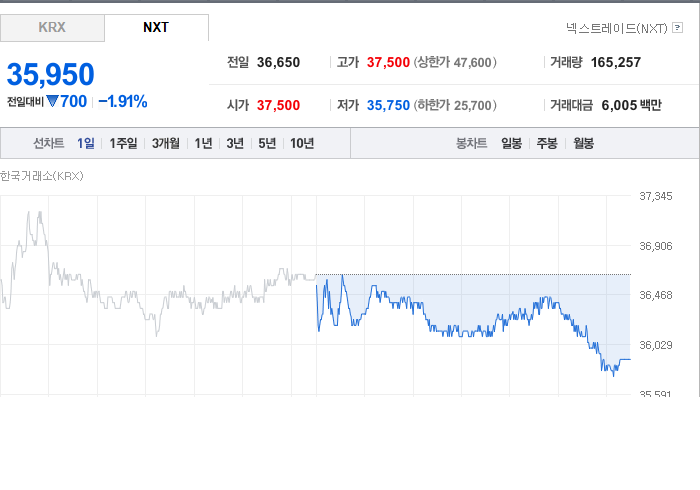Show the 3년 line chart
Viewport: 700px width, 490px height.
(x=235, y=143)
